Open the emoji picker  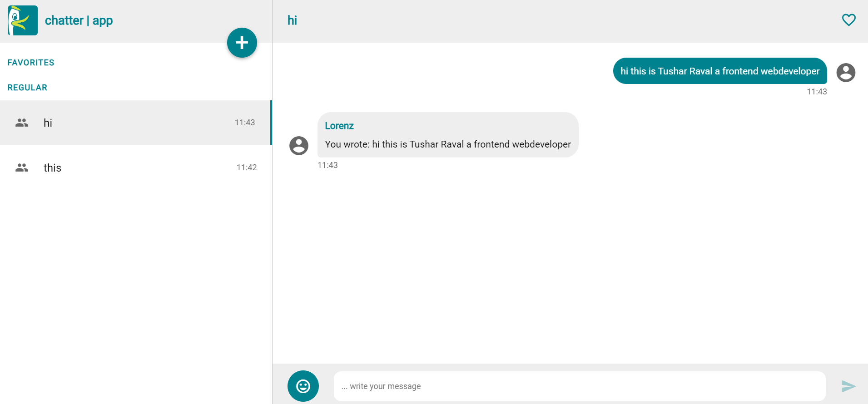303,386
